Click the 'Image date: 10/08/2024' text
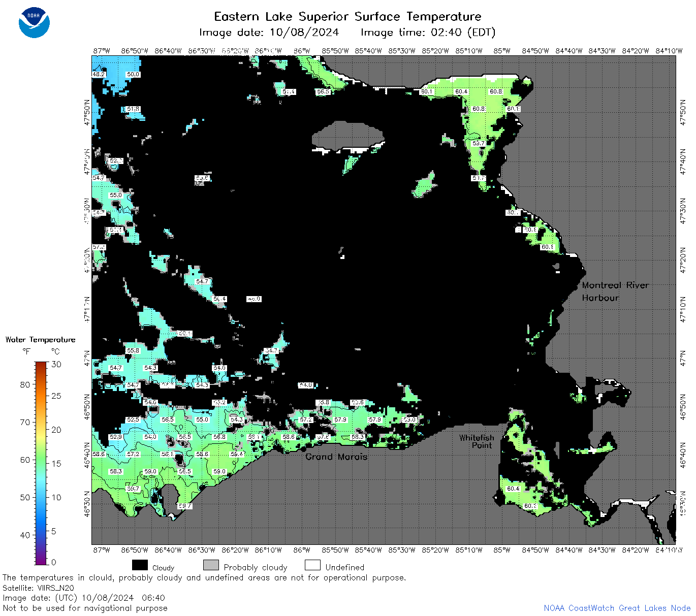The height and width of the screenshot is (616, 696). (x=269, y=33)
